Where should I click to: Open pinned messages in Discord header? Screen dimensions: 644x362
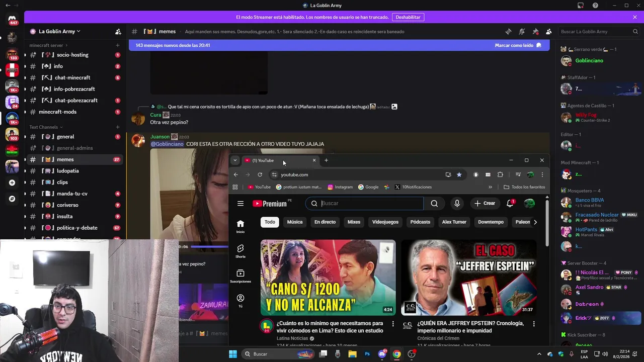point(535,31)
